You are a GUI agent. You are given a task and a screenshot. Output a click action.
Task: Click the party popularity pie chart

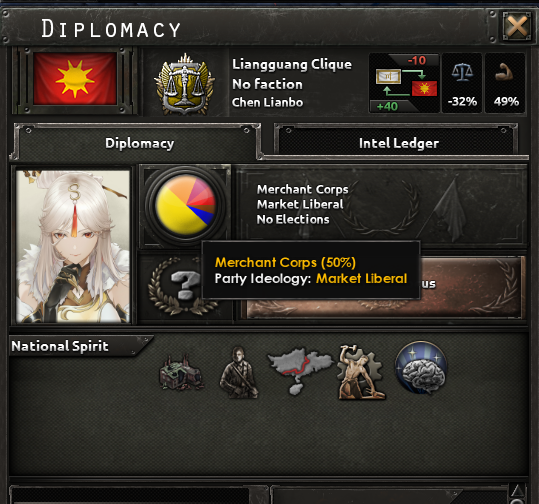point(186,205)
